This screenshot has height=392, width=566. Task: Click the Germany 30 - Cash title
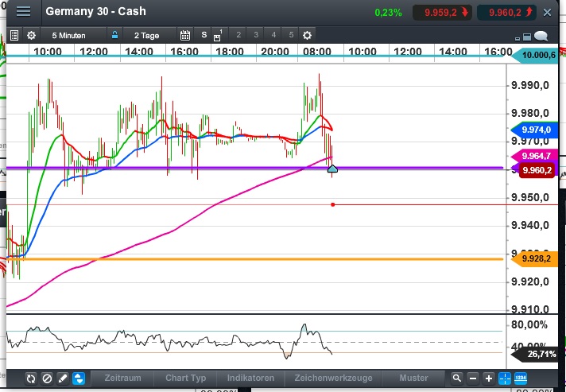[95, 11]
